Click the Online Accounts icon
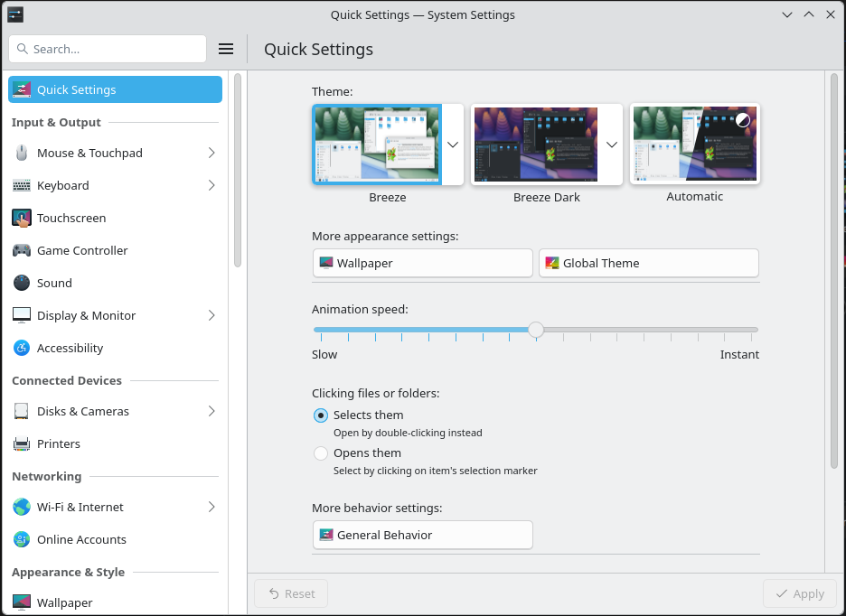The image size is (846, 616). [22, 539]
